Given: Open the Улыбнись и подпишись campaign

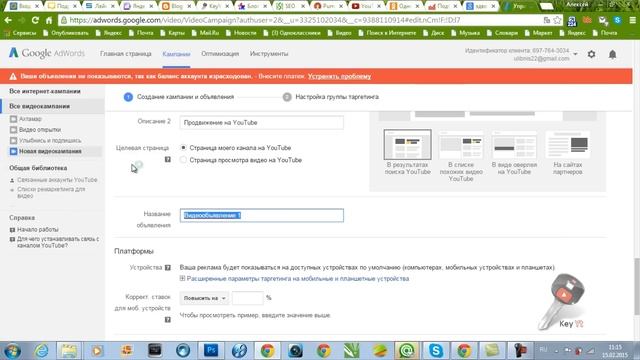Looking at the screenshot, I should [50, 140].
